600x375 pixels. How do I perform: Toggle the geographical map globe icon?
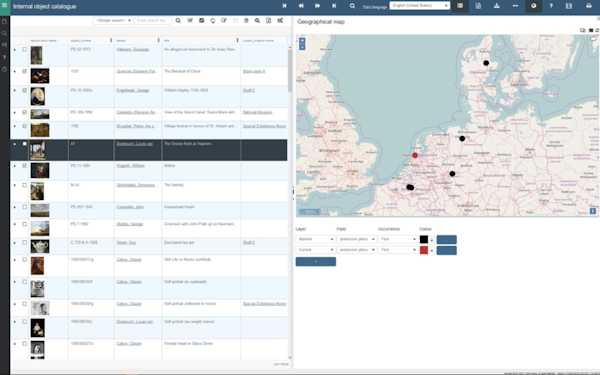533,6
